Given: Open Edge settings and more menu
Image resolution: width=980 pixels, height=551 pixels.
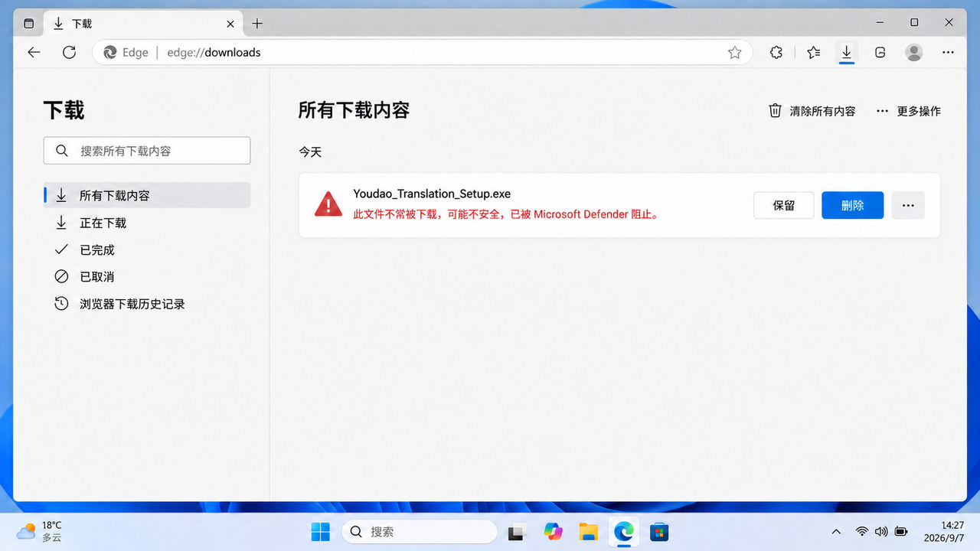Looking at the screenshot, I should pyautogui.click(x=948, y=52).
